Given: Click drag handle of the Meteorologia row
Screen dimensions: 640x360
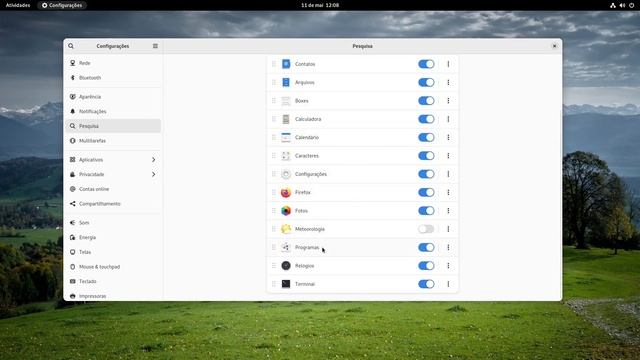Looking at the screenshot, I should pos(274,229).
